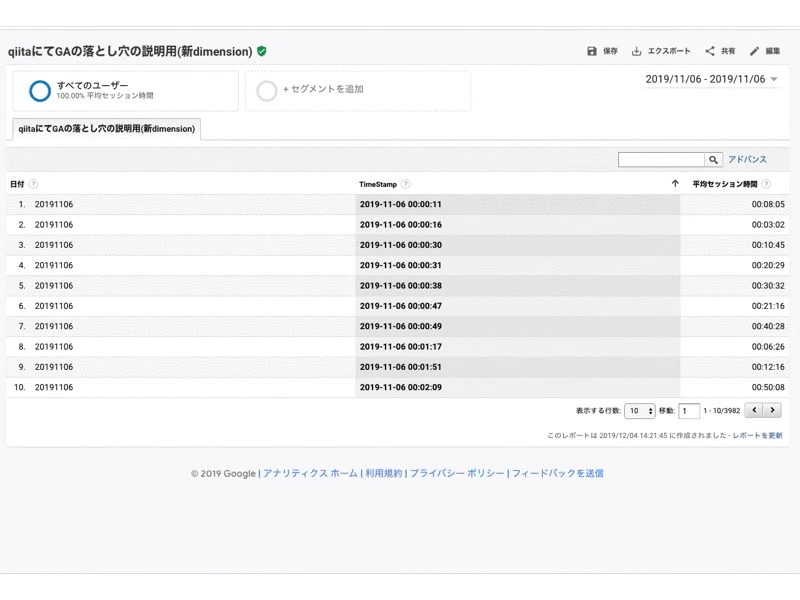This screenshot has height=600, width=800.
Task: Click timestamp 2019-11-06 00:00:30
Action: [401, 245]
